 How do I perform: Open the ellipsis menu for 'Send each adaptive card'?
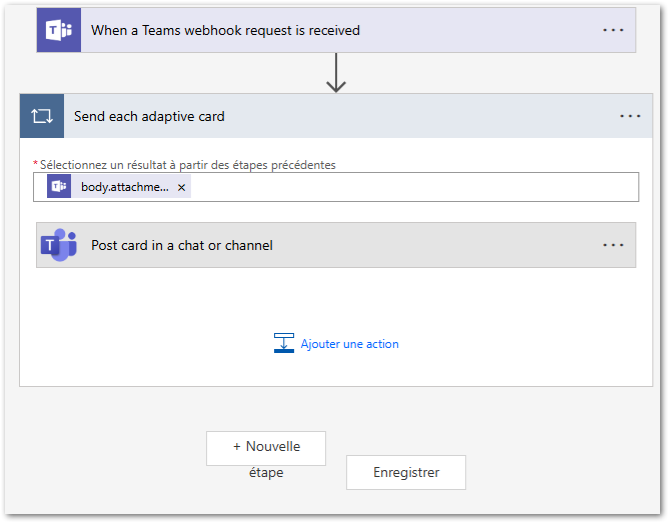pyautogui.click(x=630, y=116)
